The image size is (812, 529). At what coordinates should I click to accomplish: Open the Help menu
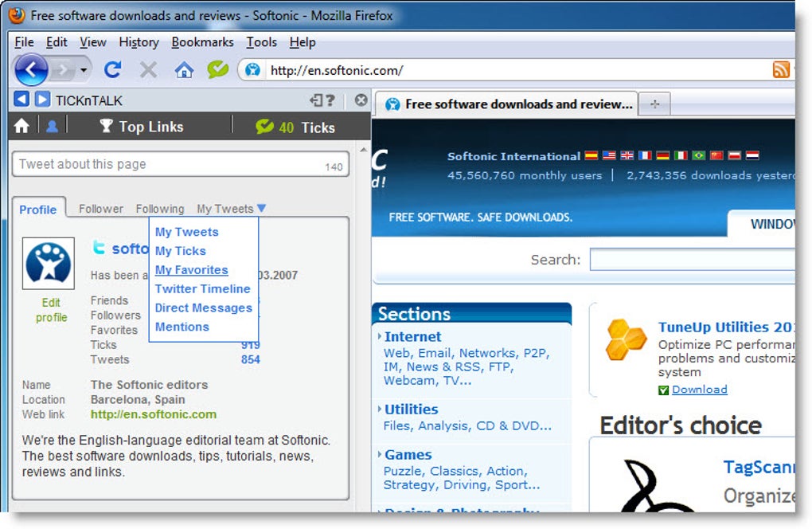303,42
